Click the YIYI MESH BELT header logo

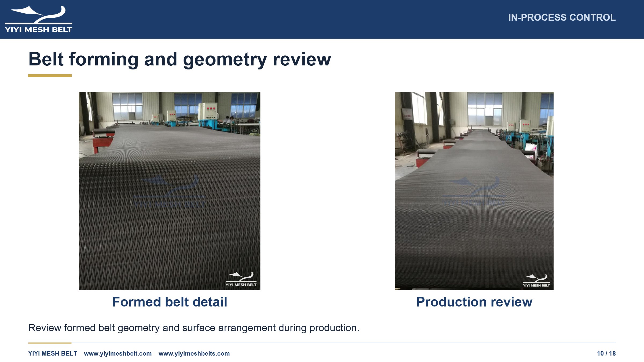click(38, 19)
